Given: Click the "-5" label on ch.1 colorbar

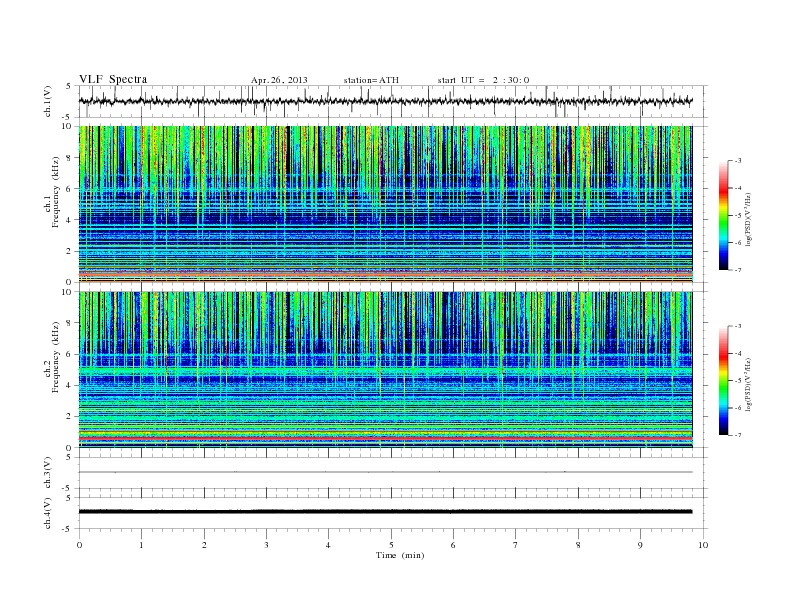Looking at the screenshot, I should (x=738, y=216).
